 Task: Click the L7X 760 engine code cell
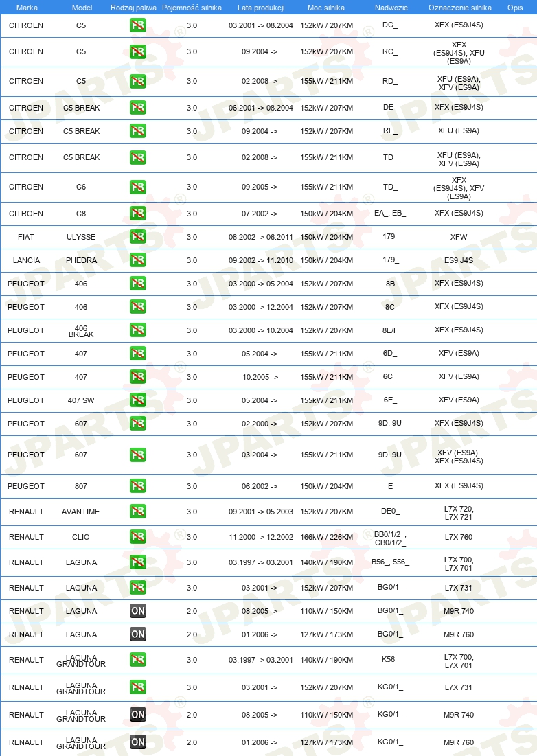[x=459, y=537]
